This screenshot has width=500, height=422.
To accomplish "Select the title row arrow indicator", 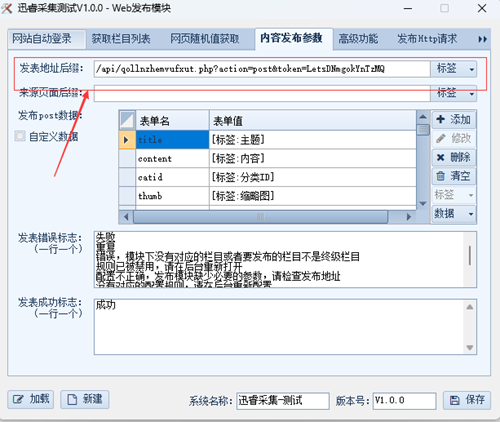I will pyautogui.click(x=127, y=140).
